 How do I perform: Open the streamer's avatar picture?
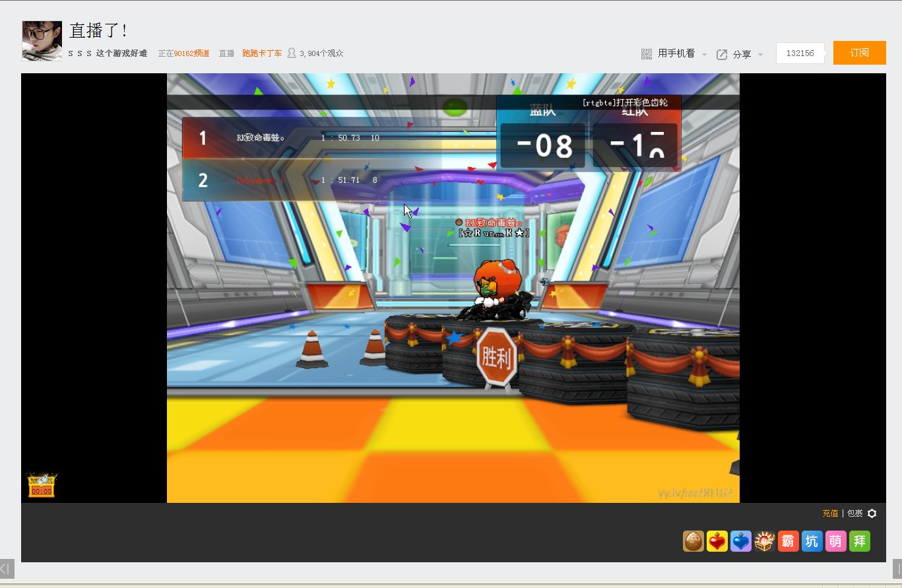click(42, 41)
